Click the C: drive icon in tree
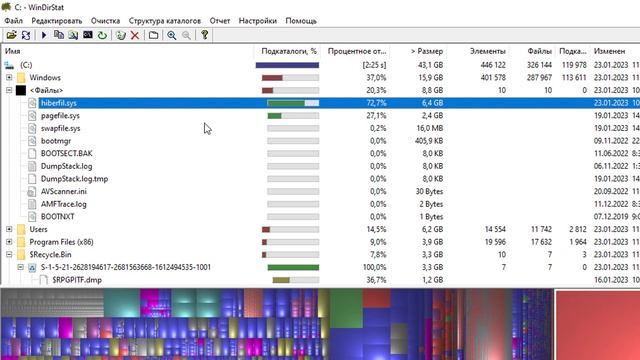This screenshot has height=360, width=640. 9,65
